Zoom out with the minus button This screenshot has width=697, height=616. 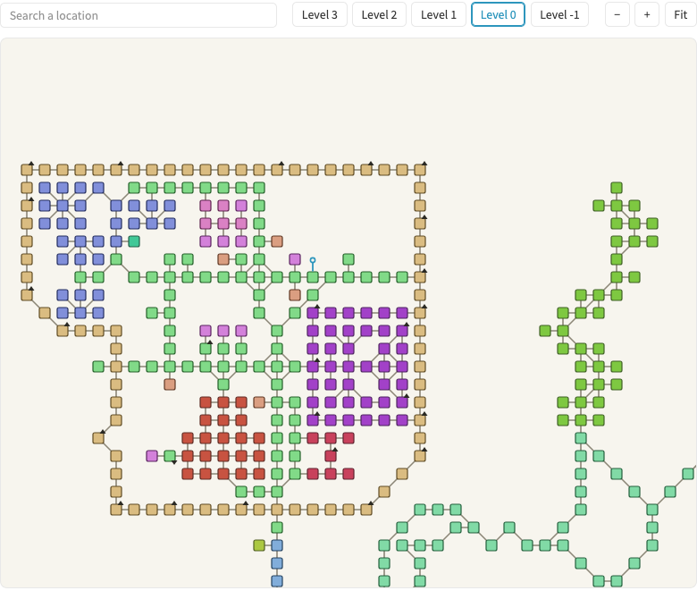pyautogui.click(x=617, y=14)
